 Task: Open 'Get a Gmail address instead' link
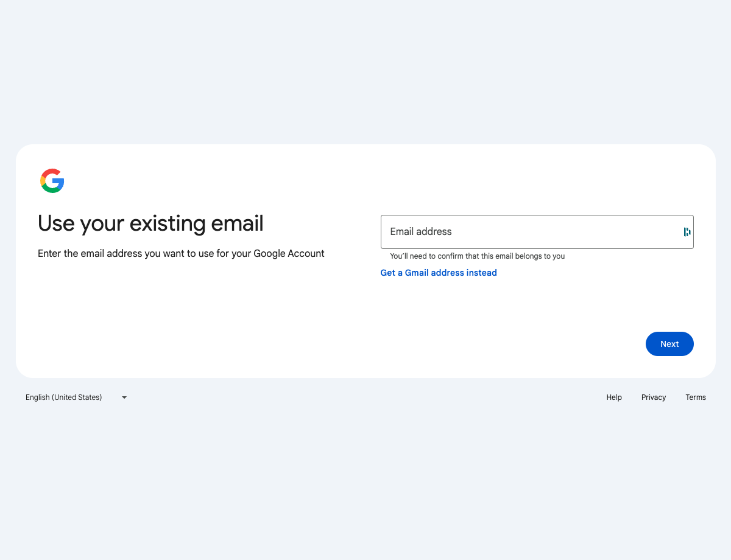coord(439,273)
